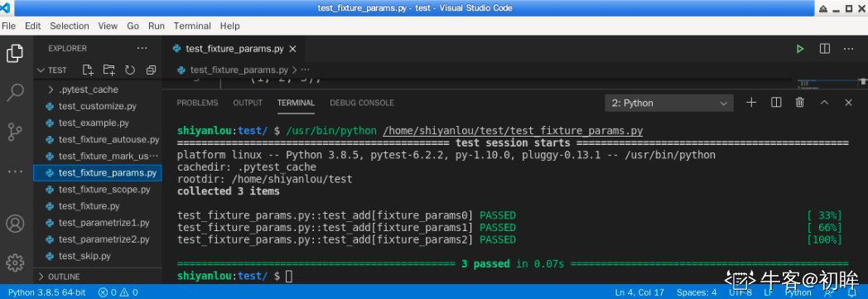Kill the active terminal with trash icon
The width and height of the screenshot is (868, 299).
pyautogui.click(x=799, y=103)
